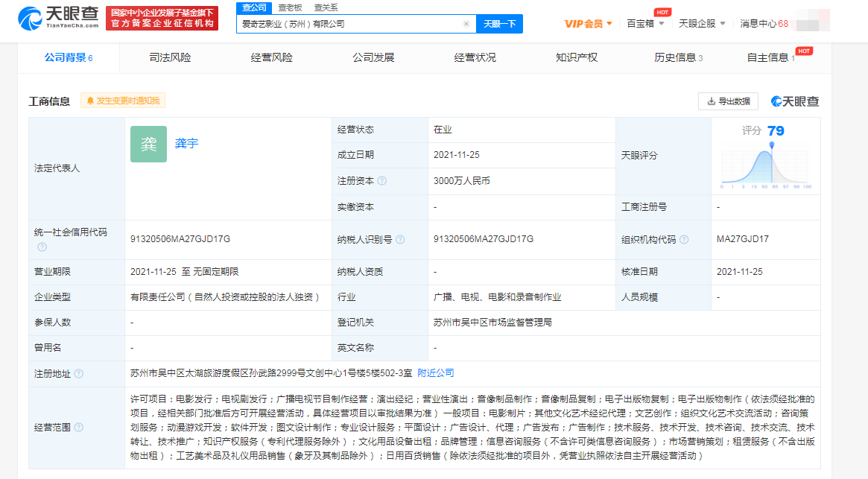The width and height of the screenshot is (868, 479).
Task: Click the bell icon for change notifications
Action: (x=90, y=101)
